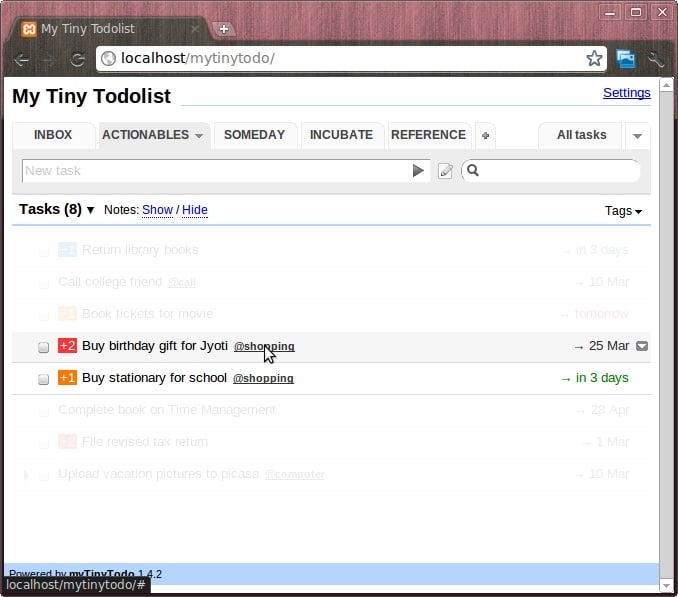Screen dimensions: 678x597
Task: Check off Buy birthday gift for Jyoti
Action: (x=43, y=347)
